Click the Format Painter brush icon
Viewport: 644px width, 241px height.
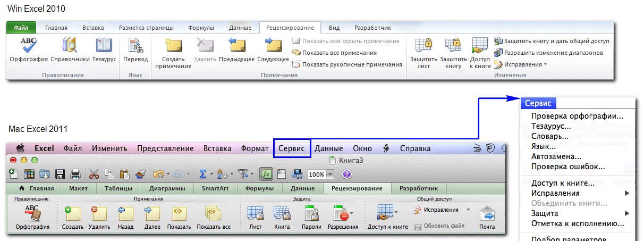point(140,173)
